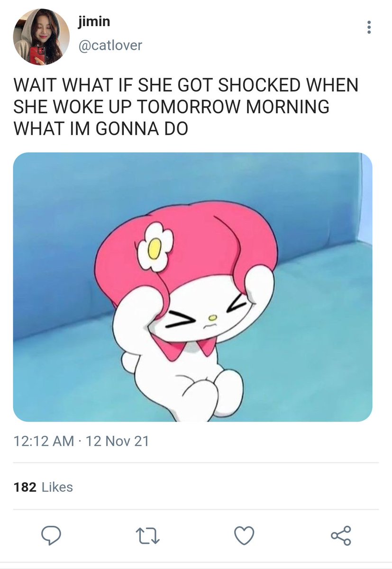Viewport: 392px width, 569px height.
Task: Tap the retweet arrows icon
Action: coord(148,536)
